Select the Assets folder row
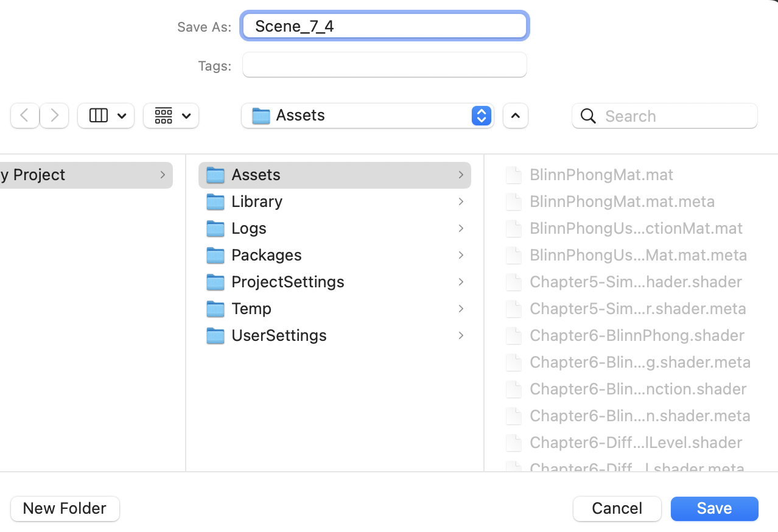The image size is (778, 532). tap(335, 175)
